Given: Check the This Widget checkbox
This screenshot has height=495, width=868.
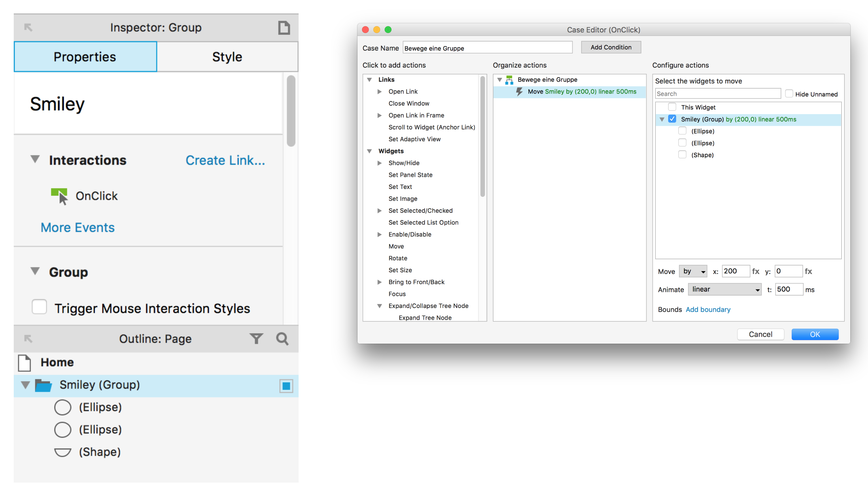Looking at the screenshot, I should (672, 107).
